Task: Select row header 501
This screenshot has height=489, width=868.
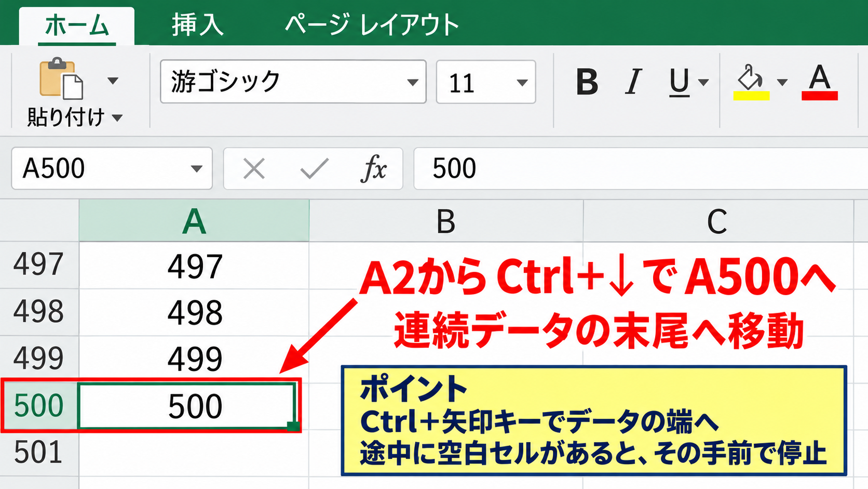Action: coord(39,453)
